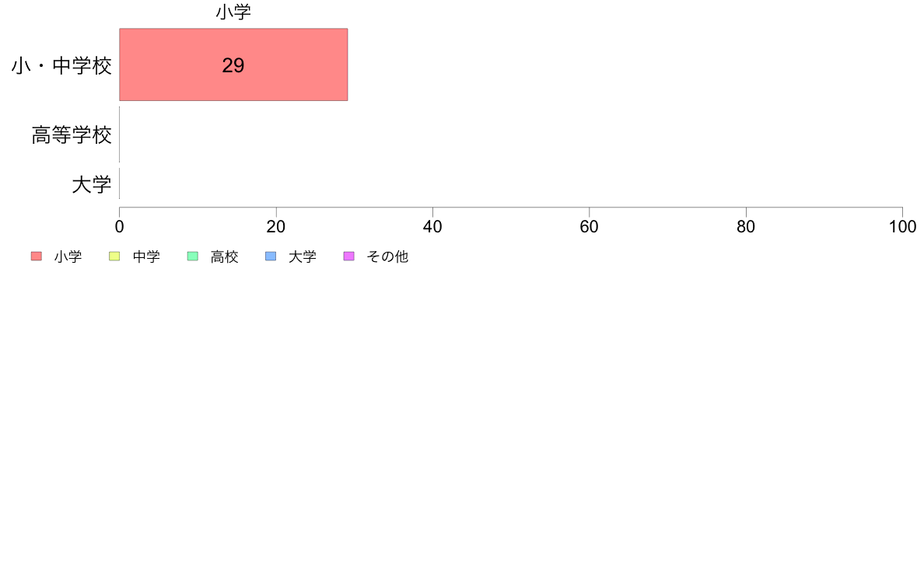Click the 0 tick on the horizontal axis
The height and width of the screenshot is (572, 924).
click(x=120, y=227)
